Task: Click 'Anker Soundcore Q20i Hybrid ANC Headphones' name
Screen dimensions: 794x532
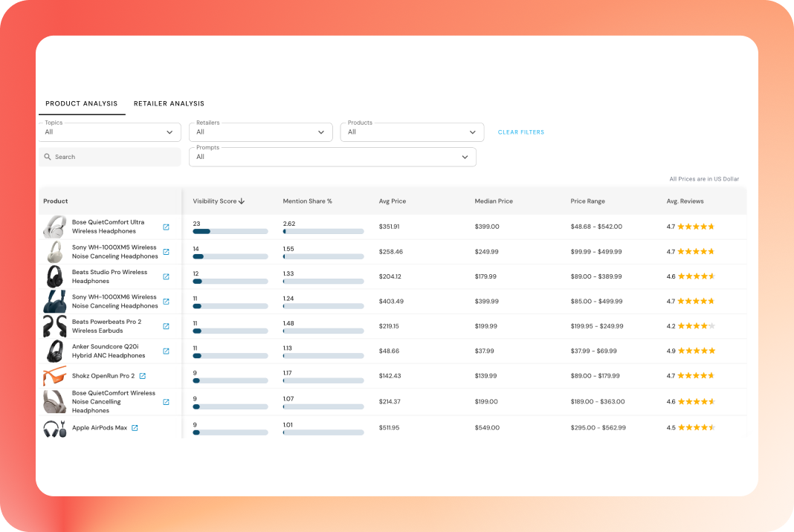Action: point(109,351)
